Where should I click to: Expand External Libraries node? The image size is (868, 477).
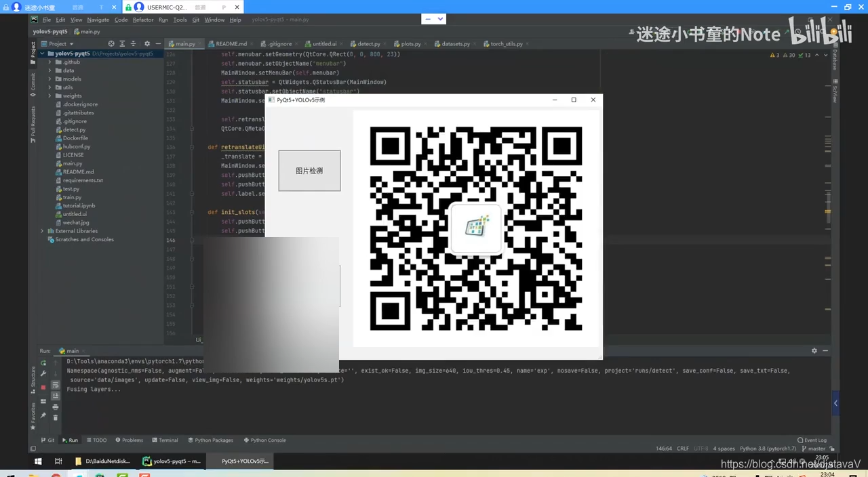point(43,231)
